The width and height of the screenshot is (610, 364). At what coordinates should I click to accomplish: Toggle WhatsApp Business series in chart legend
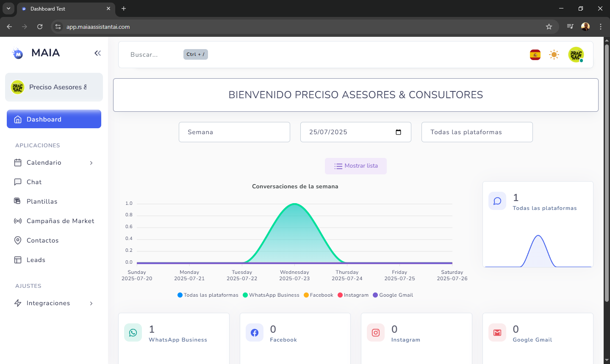(271, 295)
